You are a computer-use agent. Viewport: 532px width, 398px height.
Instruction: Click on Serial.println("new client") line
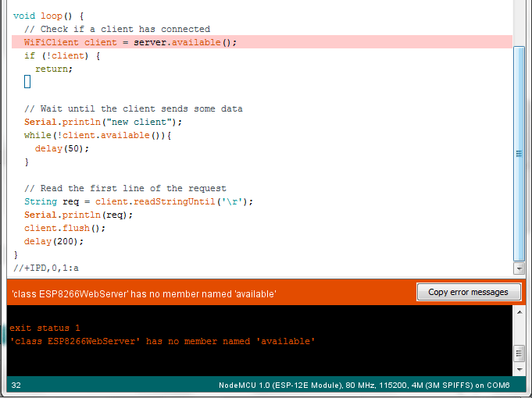pyautogui.click(x=102, y=122)
